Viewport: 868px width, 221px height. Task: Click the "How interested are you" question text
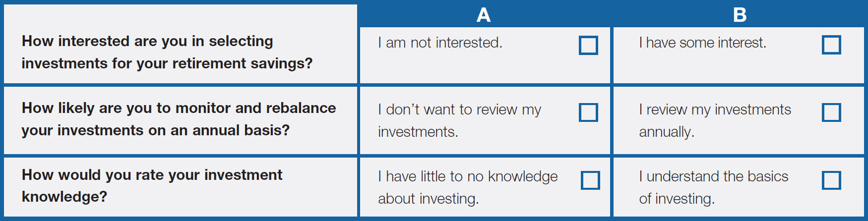pyautogui.click(x=167, y=52)
